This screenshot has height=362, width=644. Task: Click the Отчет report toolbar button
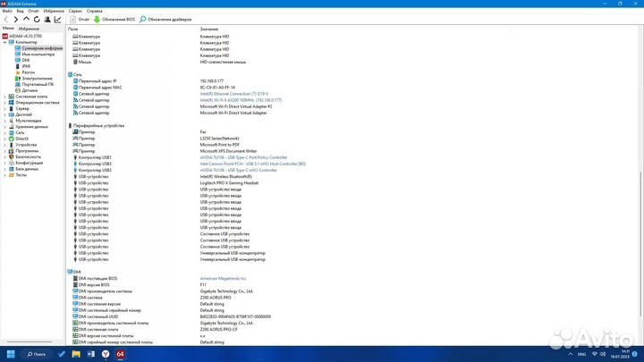pos(80,20)
